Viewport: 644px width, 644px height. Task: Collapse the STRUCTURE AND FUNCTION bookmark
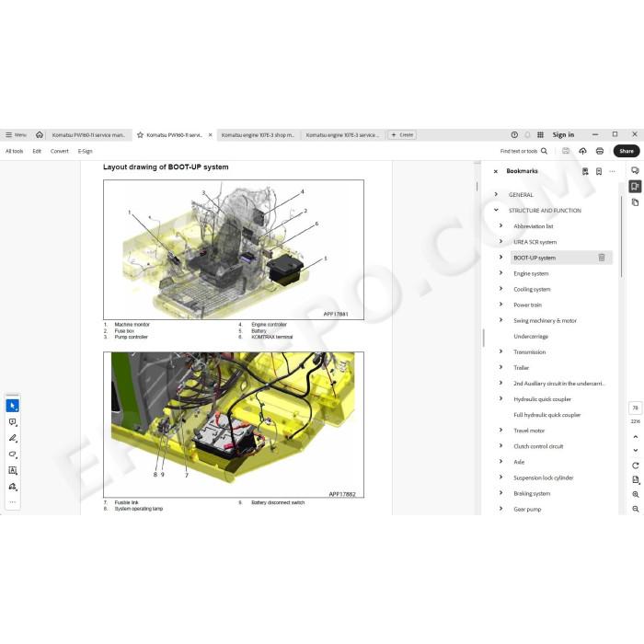click(x=496, y=210)
